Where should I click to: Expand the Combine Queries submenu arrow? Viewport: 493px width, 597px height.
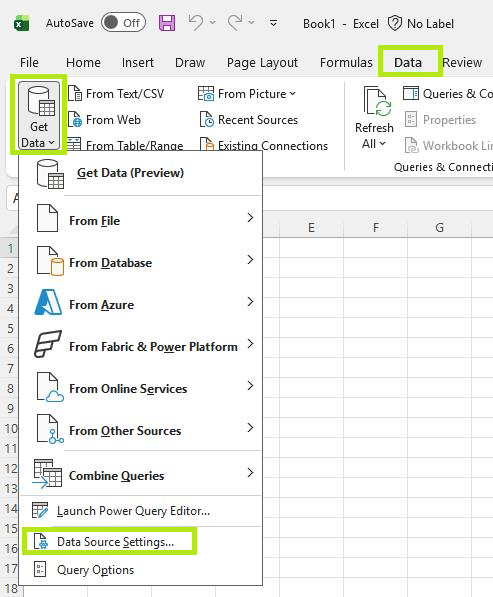point(250,473)
